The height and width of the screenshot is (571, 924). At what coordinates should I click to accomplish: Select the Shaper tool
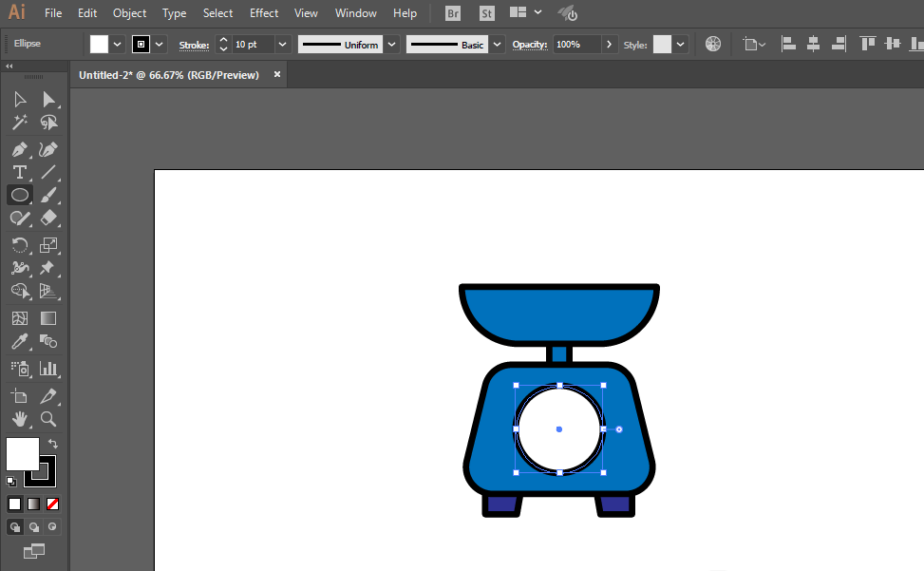click(x=19, y=218)
